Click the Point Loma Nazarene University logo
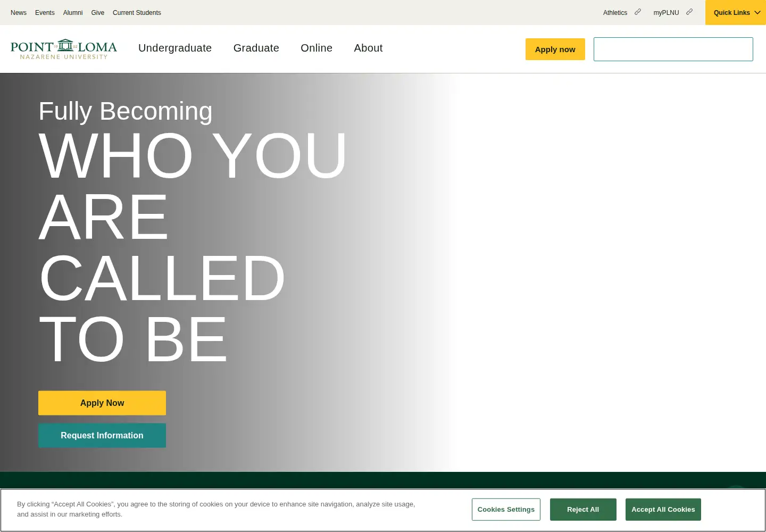This screenshot has height=532, width=766. tap(64, 49)
